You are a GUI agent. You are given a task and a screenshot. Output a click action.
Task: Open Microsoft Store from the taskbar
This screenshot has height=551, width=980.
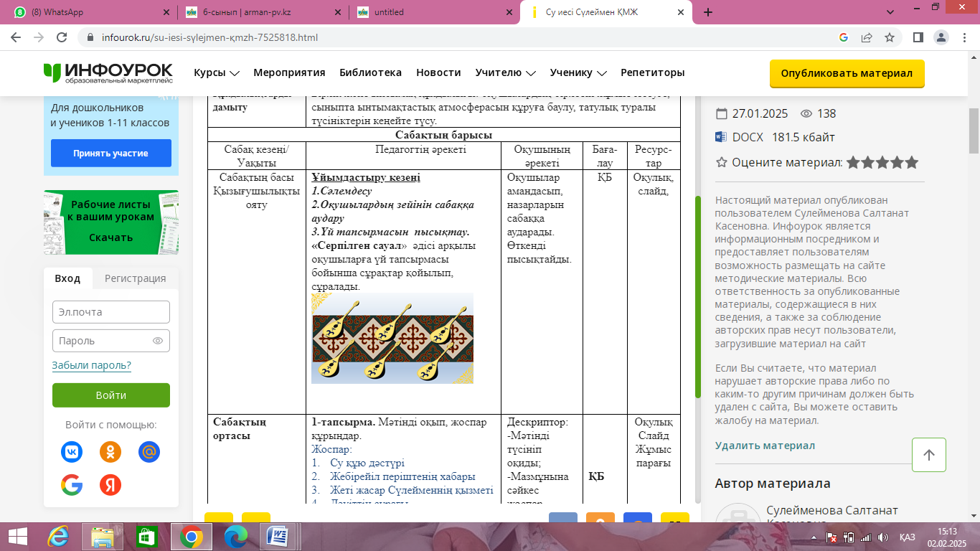146,537
